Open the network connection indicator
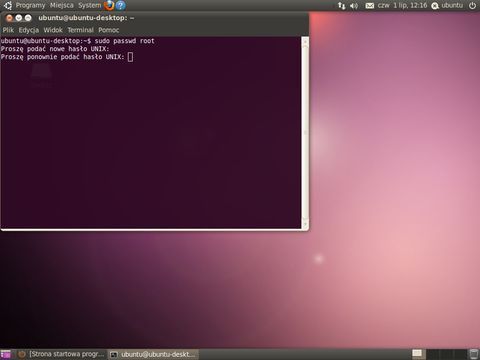This screenshot has width=480, height=360. tap(341, 6)
